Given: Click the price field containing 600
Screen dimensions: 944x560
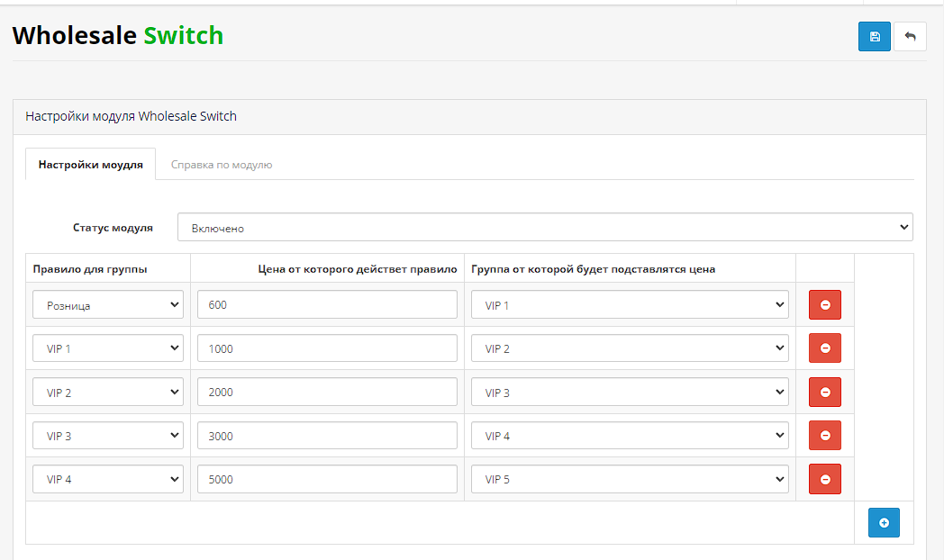Looking at the screenshot, I should pos(327,305).
